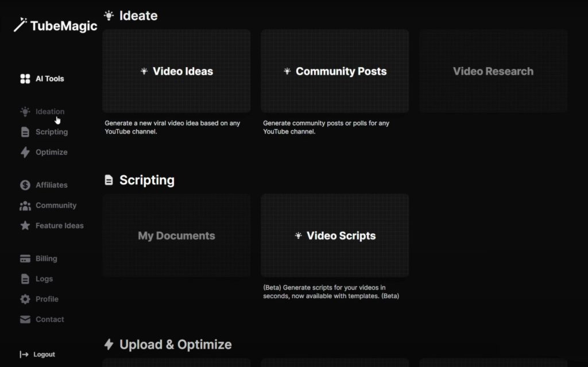Click the Community people icon
Image resolution: width=588 pixels, height=367 pixels.
click(24, 205)
